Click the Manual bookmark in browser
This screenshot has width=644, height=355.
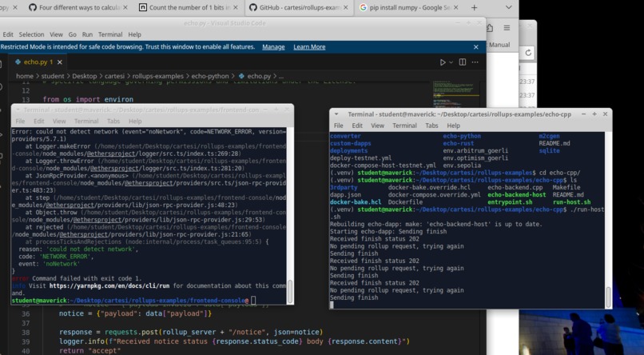tap(499, 45)
